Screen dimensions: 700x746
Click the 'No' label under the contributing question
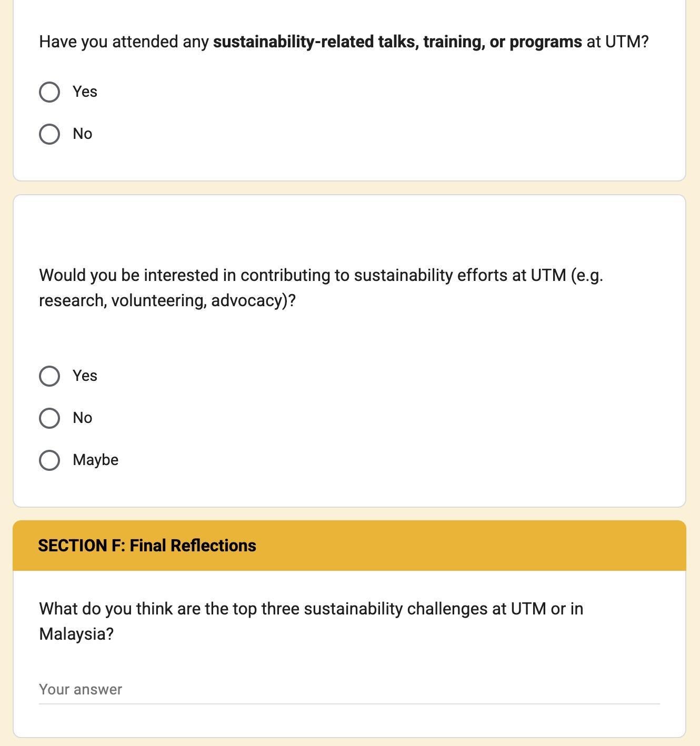[83, 418]
